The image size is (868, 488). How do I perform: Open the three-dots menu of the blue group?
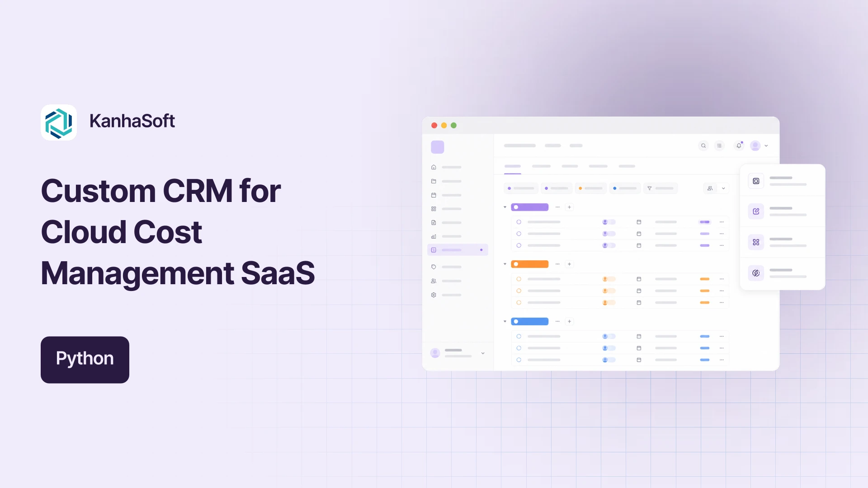coord(557,321)
